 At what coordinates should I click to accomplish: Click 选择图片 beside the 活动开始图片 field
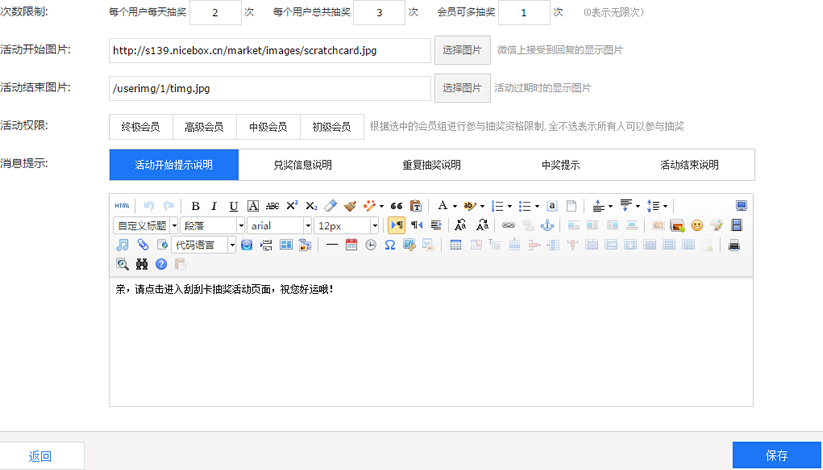point(462,49)
